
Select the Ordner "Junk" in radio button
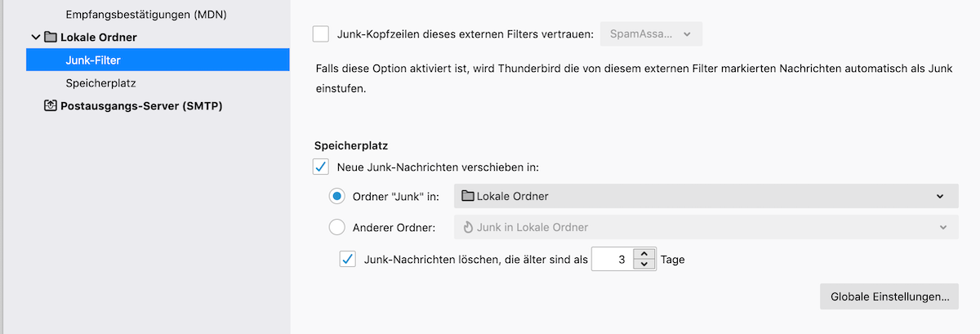click(337, 196)
